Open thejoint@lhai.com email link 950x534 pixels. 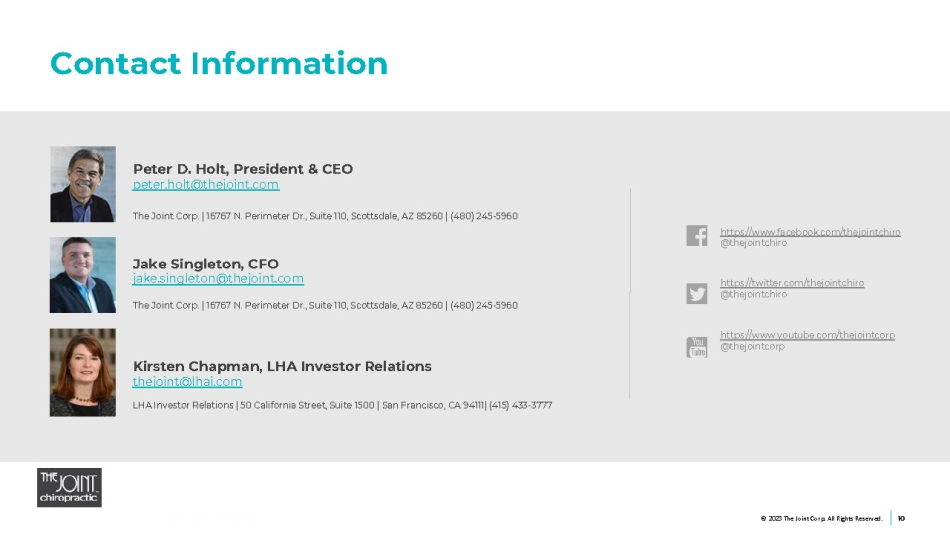tap(187, 382)
